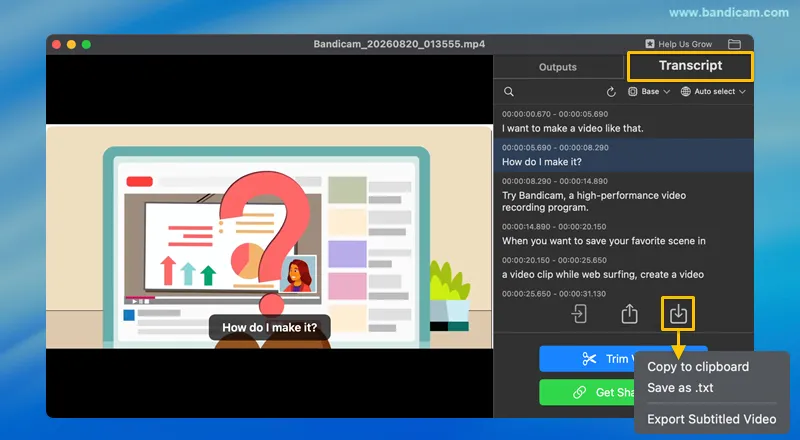Open the Base model dropdown
This screenshot has height=440, width=800.
[649, 92]
